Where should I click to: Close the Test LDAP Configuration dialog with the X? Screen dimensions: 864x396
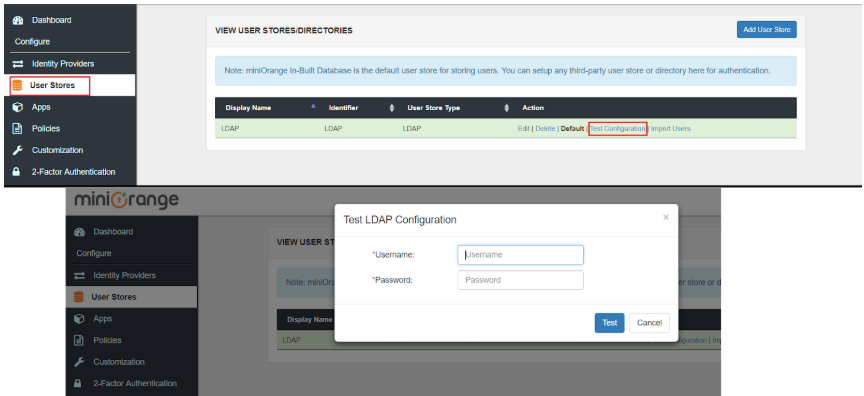pos(666,218)
